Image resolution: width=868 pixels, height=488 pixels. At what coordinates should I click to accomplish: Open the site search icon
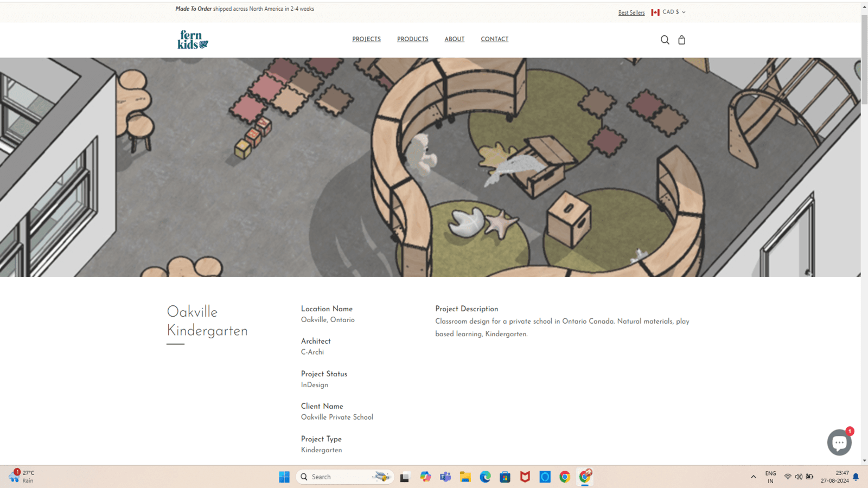pyautogui.click(x=665, y=40)
